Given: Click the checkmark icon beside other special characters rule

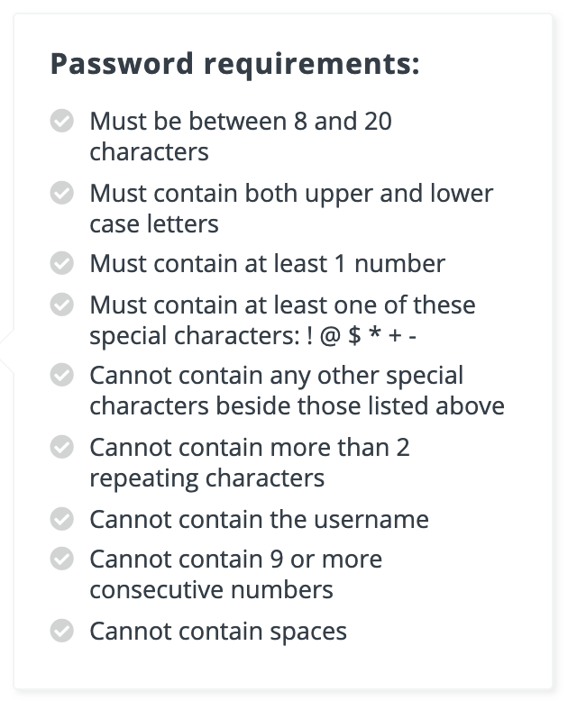Looking at the screenshot, I should (62, 375).
